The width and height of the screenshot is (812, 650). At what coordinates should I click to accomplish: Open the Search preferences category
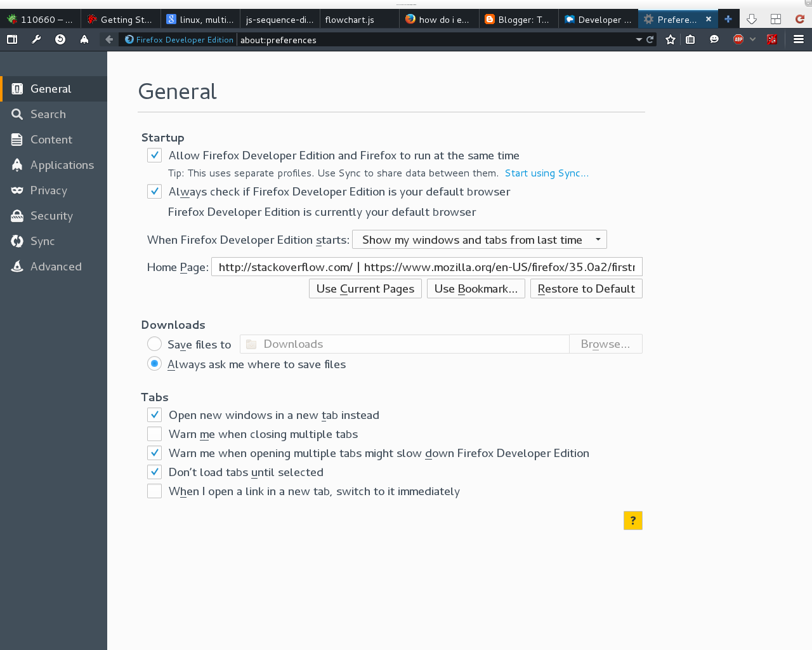point(54,114)
